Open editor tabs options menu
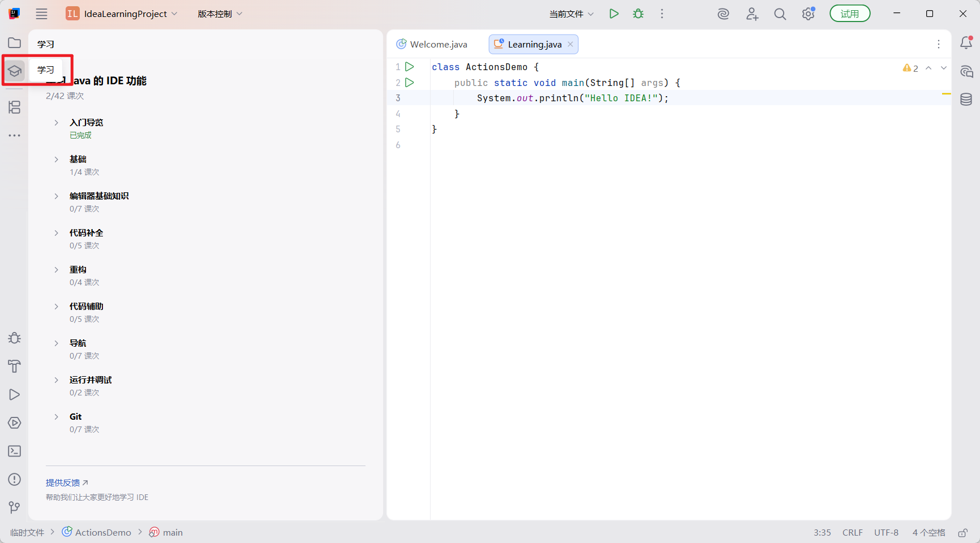Screen dimensions: 980x543 (939, 44)
